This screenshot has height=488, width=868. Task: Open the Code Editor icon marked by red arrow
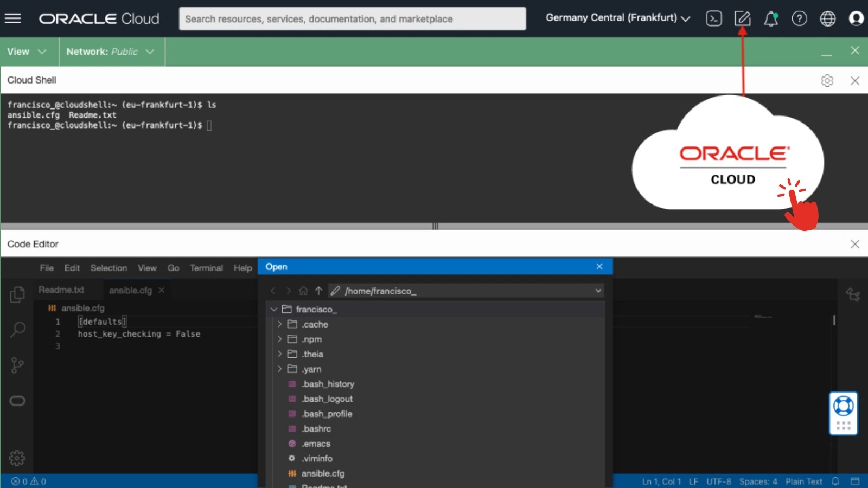click(742, 18)
